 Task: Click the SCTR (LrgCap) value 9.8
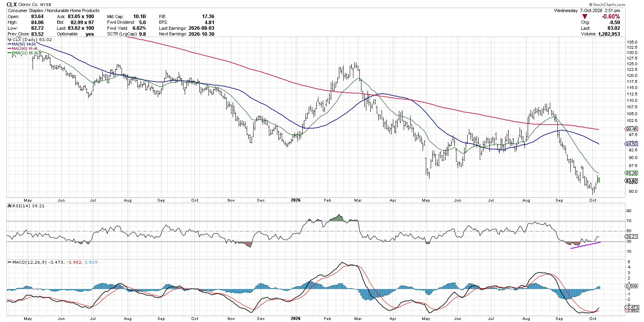pyautogui.click(x=142, y=34)
